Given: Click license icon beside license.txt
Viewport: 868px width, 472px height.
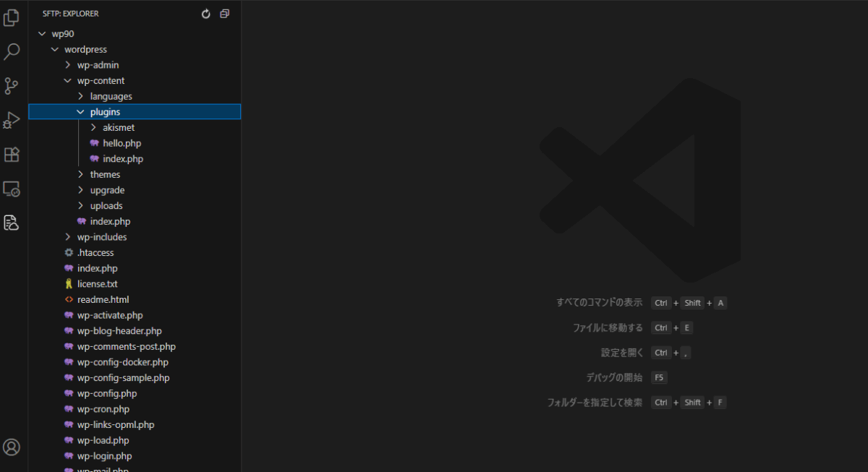Looking at the screenshot, I should [69, 284].
